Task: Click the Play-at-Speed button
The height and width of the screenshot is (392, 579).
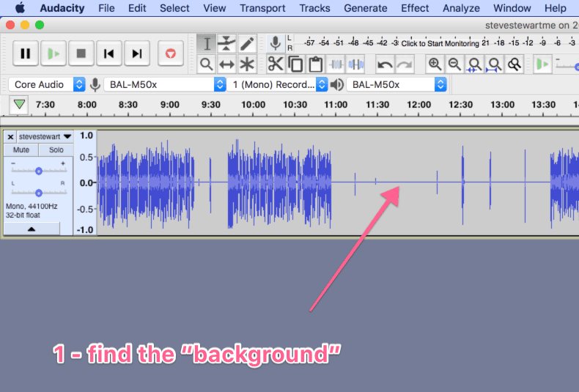Action: (542, 64)
